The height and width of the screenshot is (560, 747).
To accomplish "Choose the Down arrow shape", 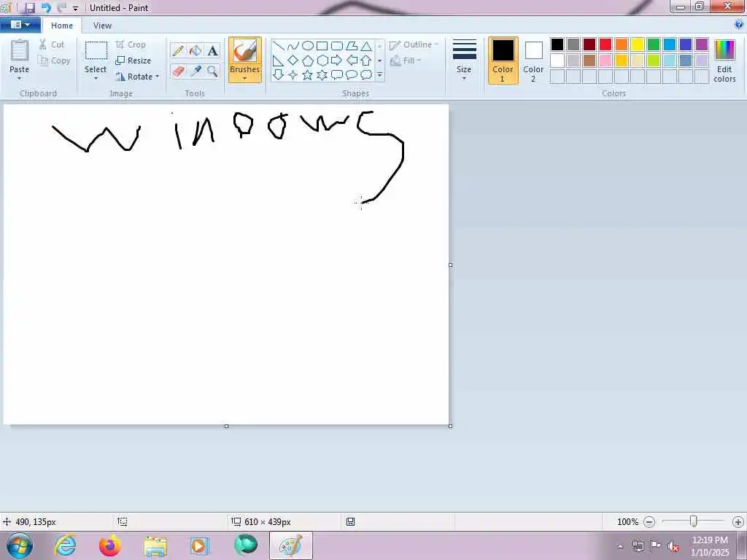I will (x=279, y=75).
